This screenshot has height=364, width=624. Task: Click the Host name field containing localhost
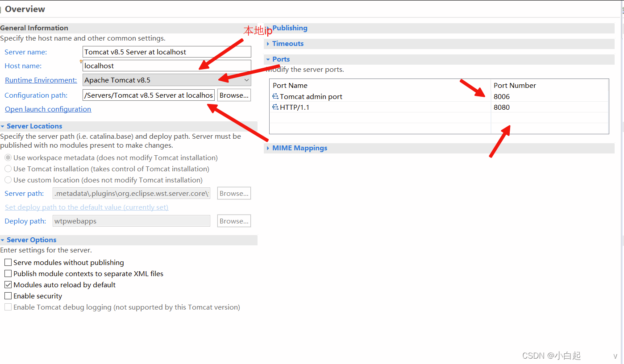[167, 66]
